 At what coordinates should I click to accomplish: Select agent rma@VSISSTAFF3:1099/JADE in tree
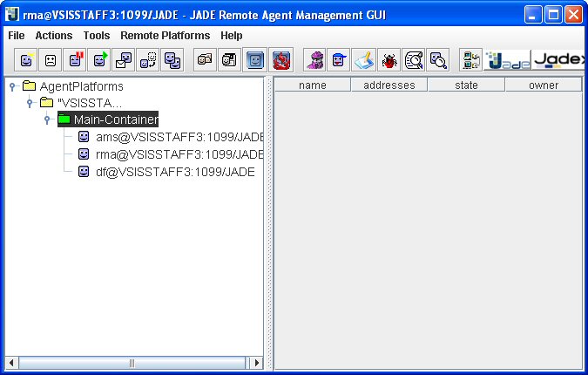171,154
